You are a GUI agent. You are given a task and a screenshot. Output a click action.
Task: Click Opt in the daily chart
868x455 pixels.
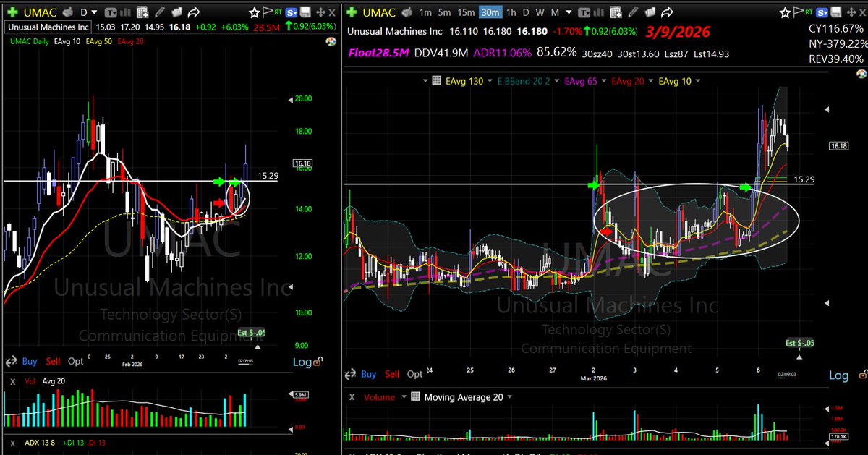75,361
